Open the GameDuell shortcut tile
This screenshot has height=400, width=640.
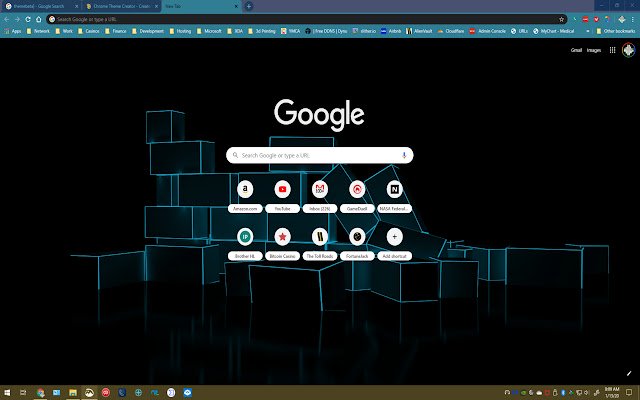(357, 197)
